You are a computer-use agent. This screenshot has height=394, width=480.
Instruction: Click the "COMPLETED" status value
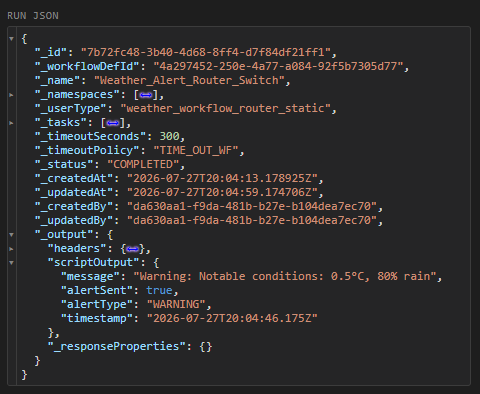(143, 164)
